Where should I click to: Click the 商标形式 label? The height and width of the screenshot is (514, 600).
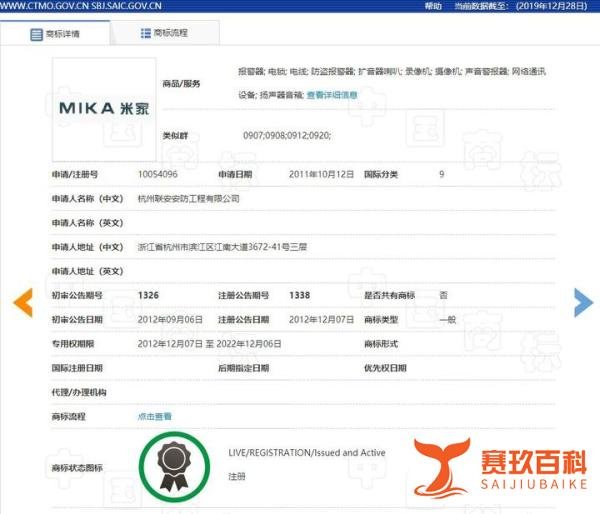pyautogui.click(x=381, y=344)
